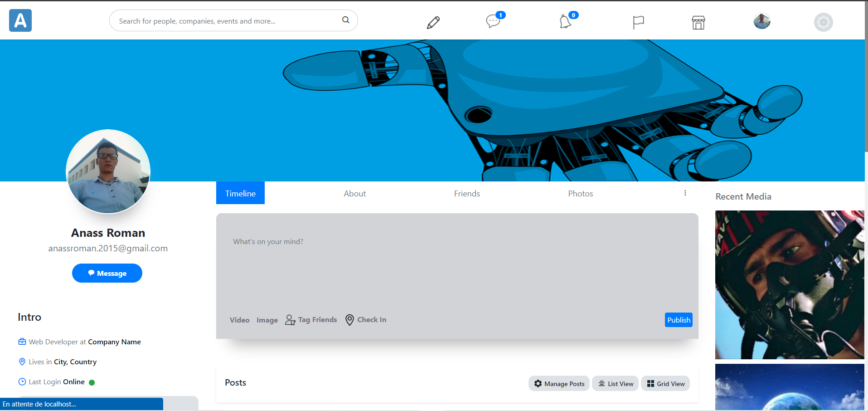Screen dimensions: 868x411
Task: Click the page vertical scrollbar
Action: (x=866, y=77)
